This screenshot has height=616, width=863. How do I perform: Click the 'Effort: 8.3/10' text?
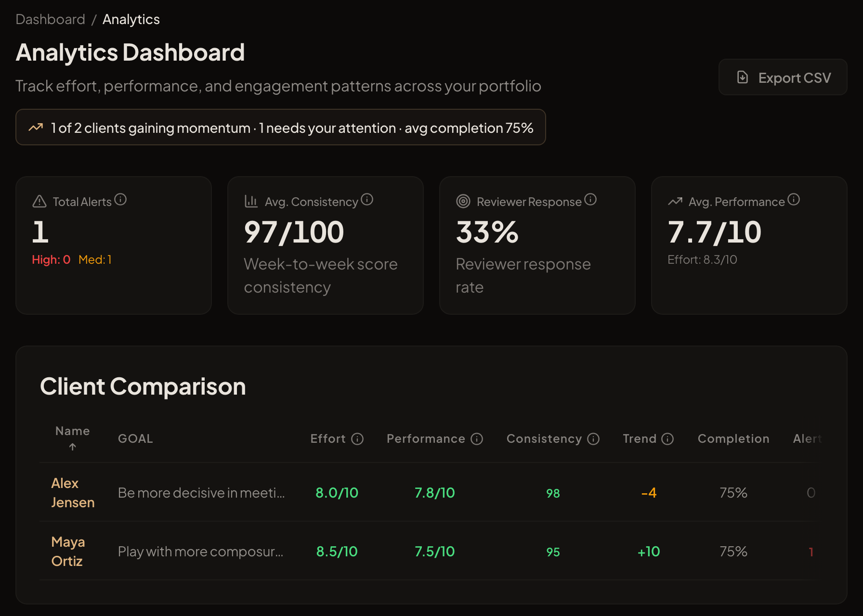click(x=702, y=259)
